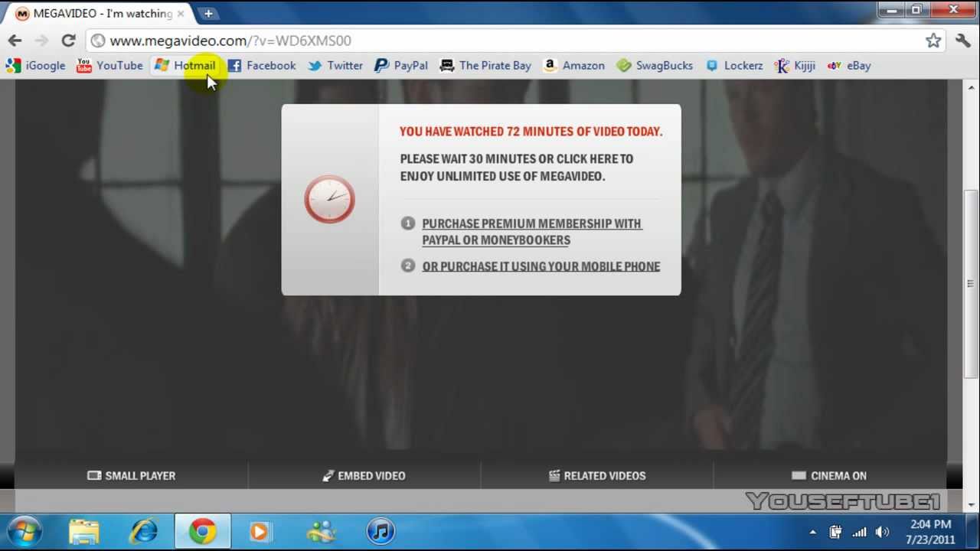Open the Kijiji bookmark

point(795,66)
